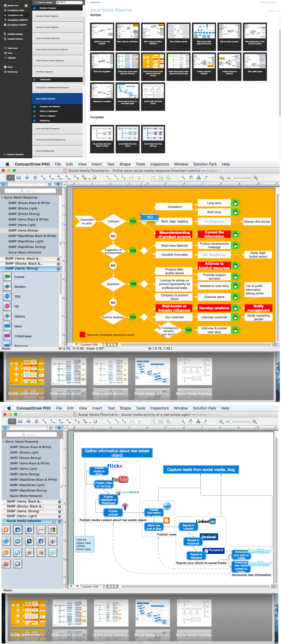Add the Flickr icon from the Social media networks library
This screenshot has height=644, width=281.
pos(41,529)
